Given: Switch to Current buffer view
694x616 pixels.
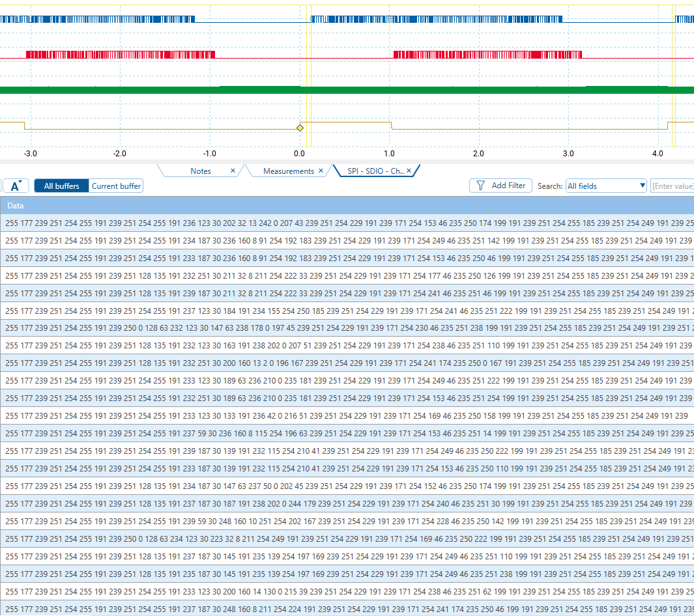Looking at the screenshot, I should coord(116,186).
